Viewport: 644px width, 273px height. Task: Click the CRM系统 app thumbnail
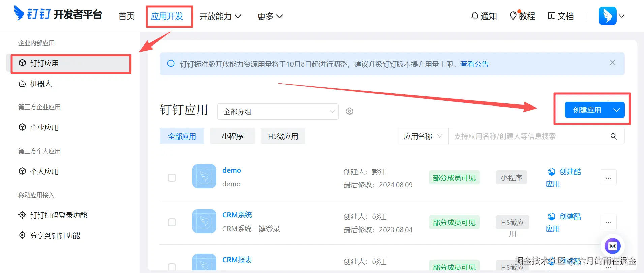(204, 221)
